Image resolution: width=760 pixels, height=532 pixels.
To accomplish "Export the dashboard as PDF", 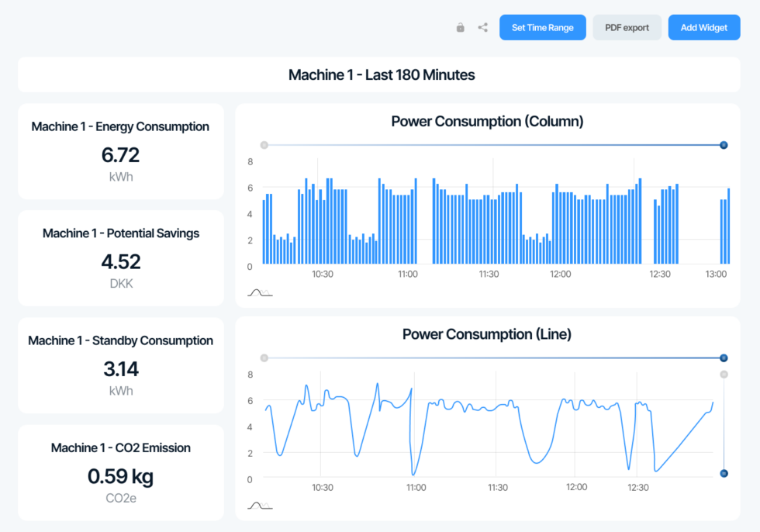I will click(x=627, y=27).
